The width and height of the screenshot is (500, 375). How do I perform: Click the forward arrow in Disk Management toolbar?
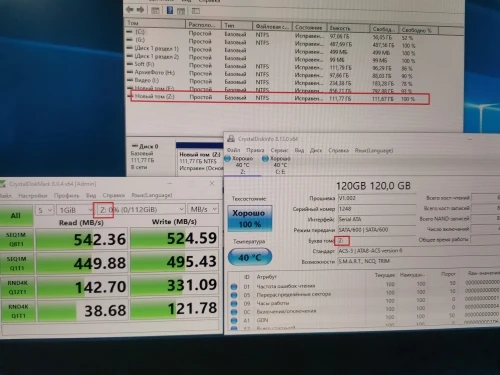[141, 10]
